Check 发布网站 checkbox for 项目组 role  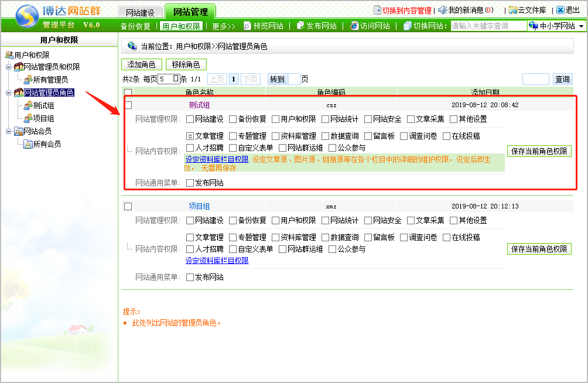click(x=190, y=278)
